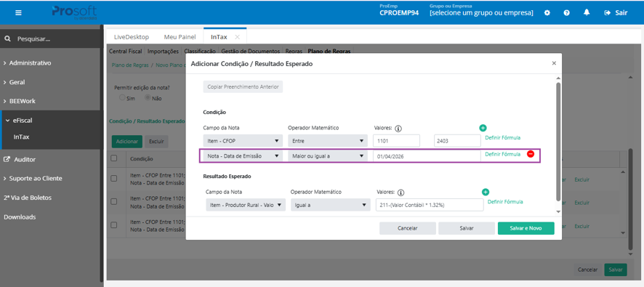Click info icon beside Condição Valores
This screenshot has height=287, width=644.
398,129
